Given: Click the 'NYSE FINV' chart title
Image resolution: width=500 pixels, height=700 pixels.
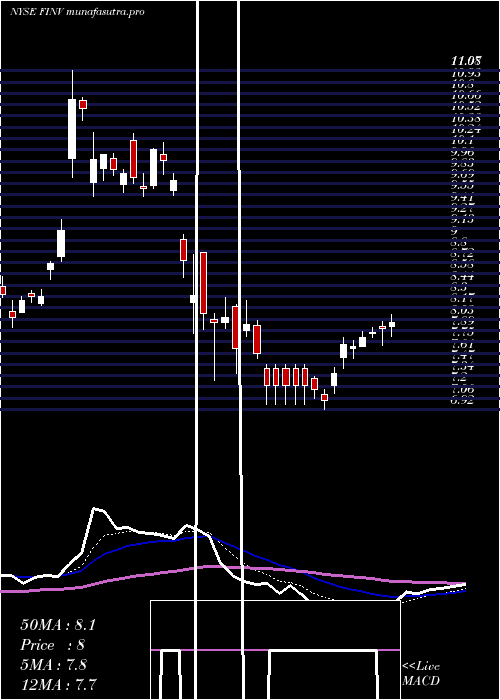Looking at the screenshot, I should point(36,12).
